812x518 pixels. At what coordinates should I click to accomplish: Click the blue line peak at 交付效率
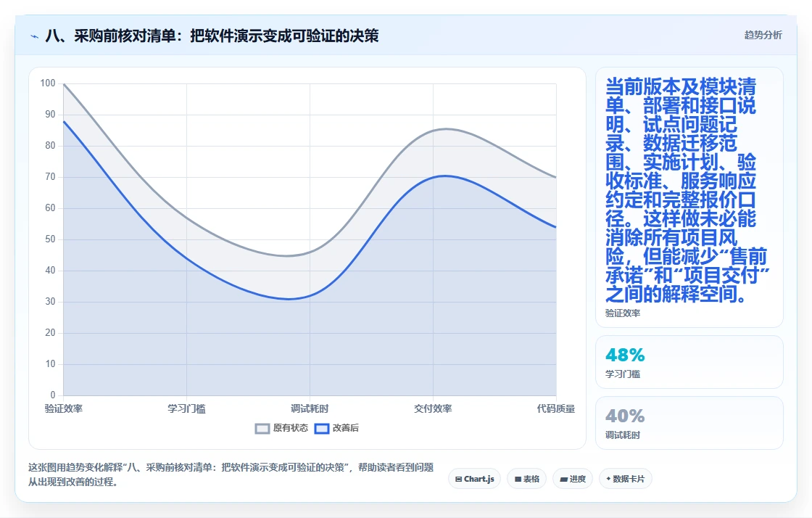(x=445, y=176)
